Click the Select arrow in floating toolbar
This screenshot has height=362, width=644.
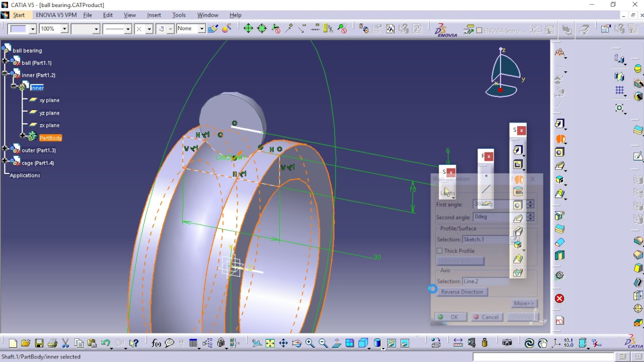(x=447, y=191)
